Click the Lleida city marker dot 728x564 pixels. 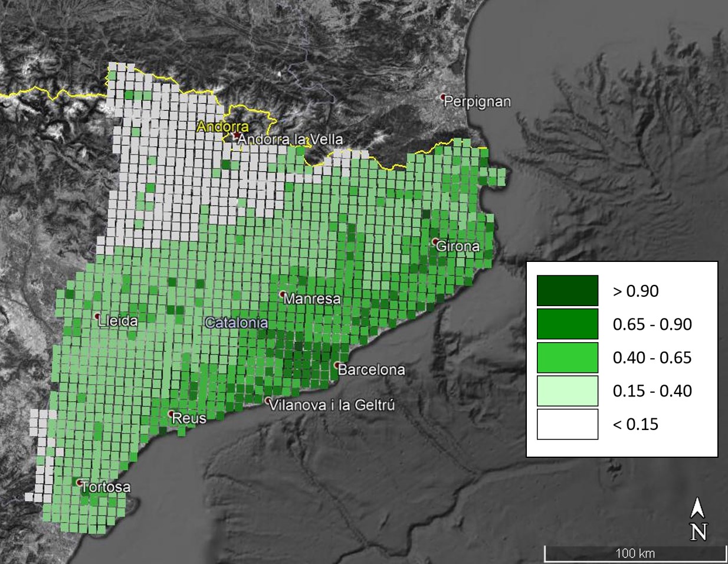pos(97,316)
